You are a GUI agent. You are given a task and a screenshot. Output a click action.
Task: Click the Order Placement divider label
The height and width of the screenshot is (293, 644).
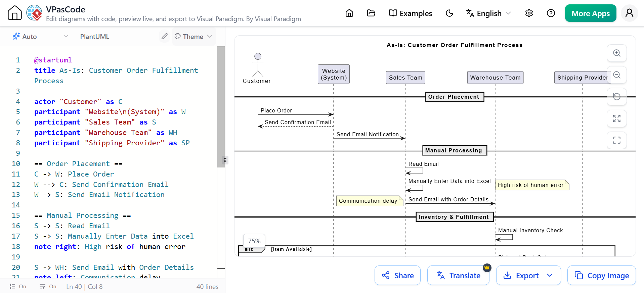pos(455,97)
